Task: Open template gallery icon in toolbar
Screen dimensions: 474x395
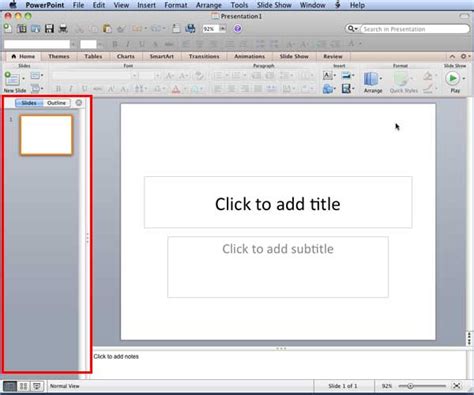Action: (x=22, y=29)
